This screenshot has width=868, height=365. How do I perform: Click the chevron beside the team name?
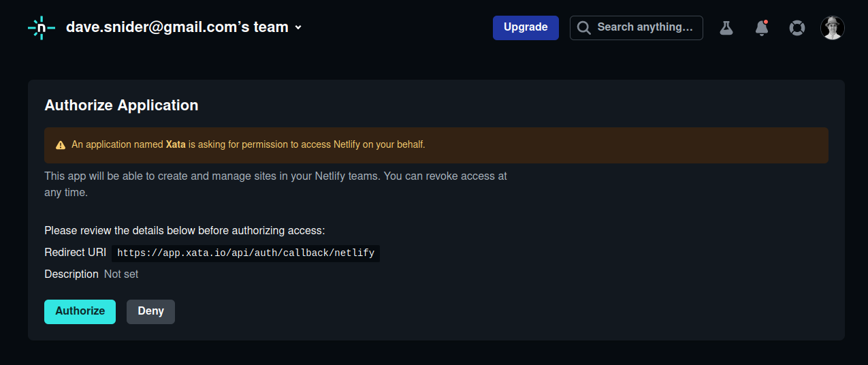tap(298, 28)
